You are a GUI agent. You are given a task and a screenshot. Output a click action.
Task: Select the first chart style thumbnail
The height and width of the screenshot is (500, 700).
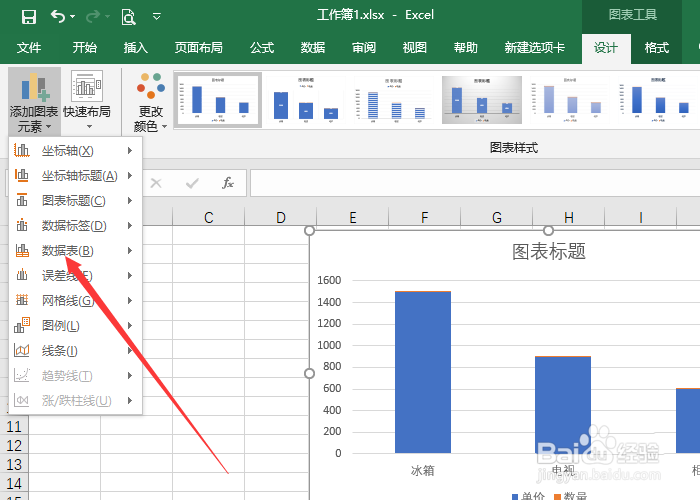217,100
